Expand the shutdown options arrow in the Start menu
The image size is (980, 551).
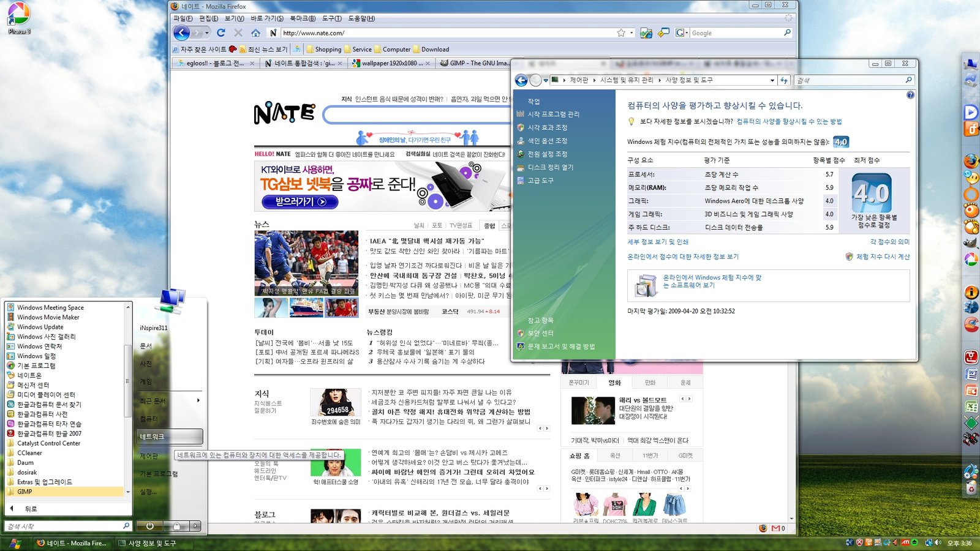195,526
